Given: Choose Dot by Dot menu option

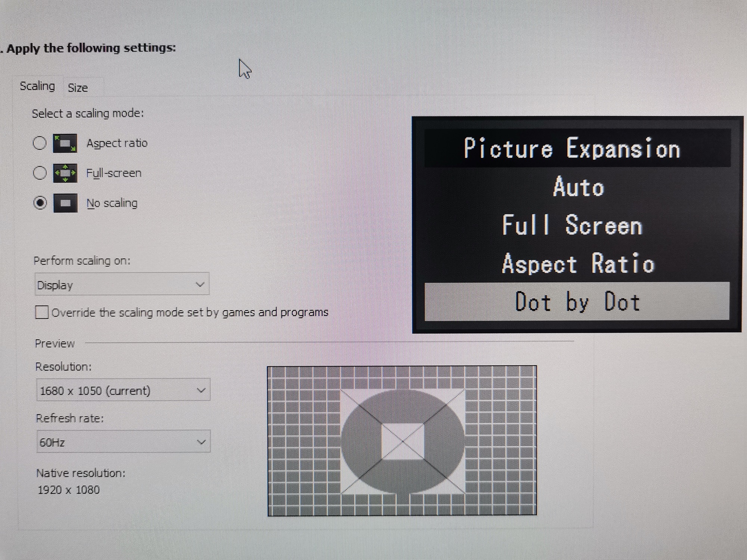Looking at the screenshot, I should (x=577, y=302).
